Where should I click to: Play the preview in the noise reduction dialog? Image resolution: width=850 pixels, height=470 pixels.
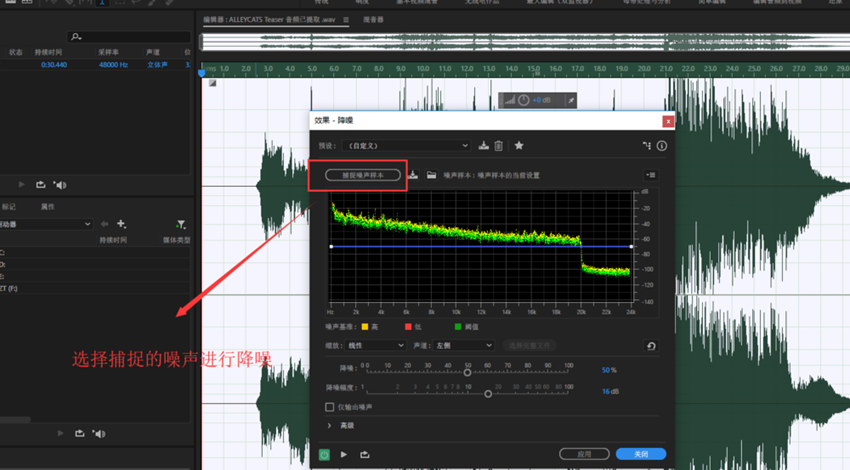(x=344, y=454)
